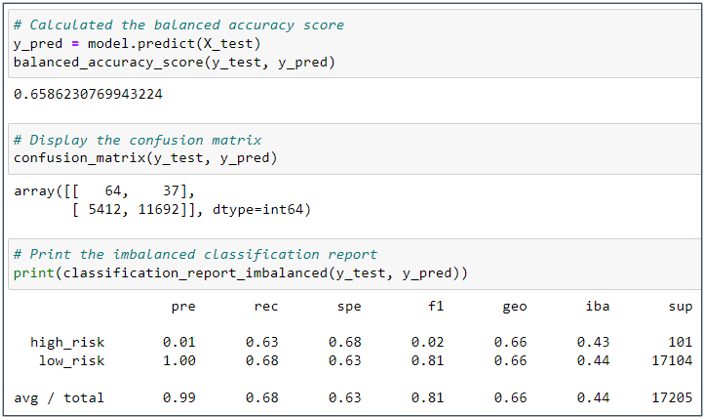Click the avg / total precision value 0.99

[179, 398]
